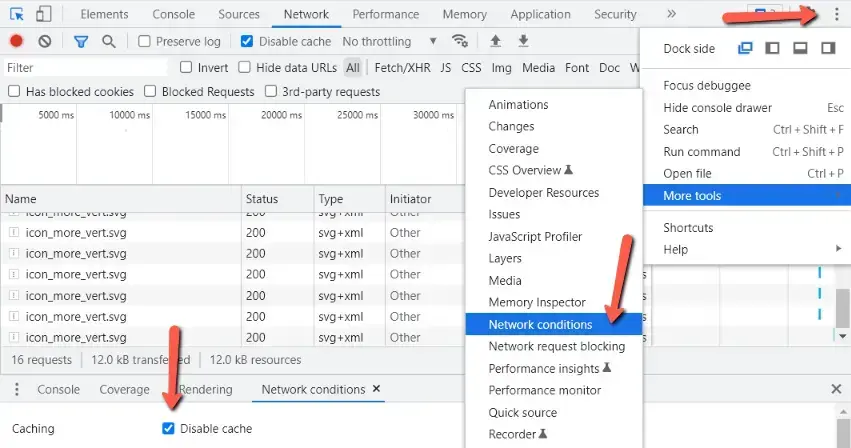The height and width of the screenshot is (448, 851).
Task: Clear the network log
Action: (x=45, y=41)
